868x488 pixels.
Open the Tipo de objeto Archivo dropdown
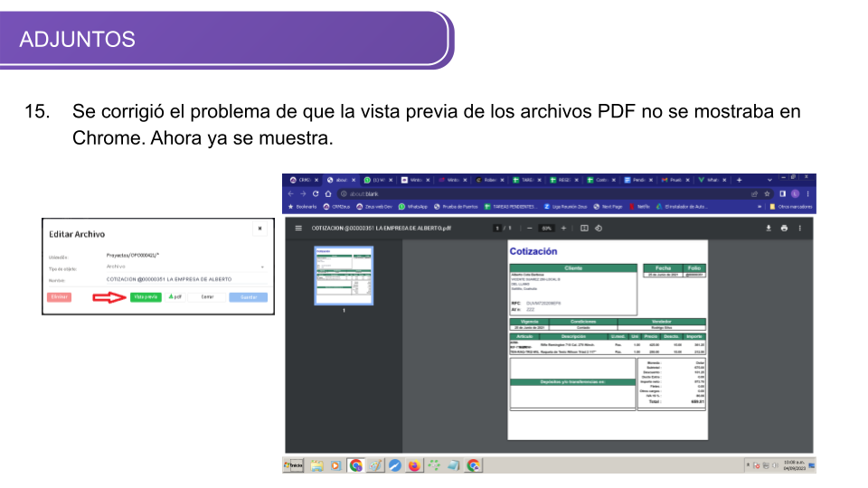185,267
